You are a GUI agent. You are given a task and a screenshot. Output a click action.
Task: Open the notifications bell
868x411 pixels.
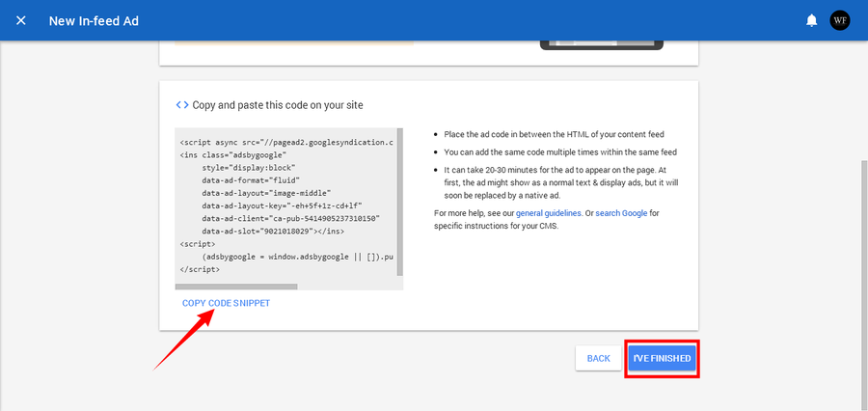(x=811, y=21)
